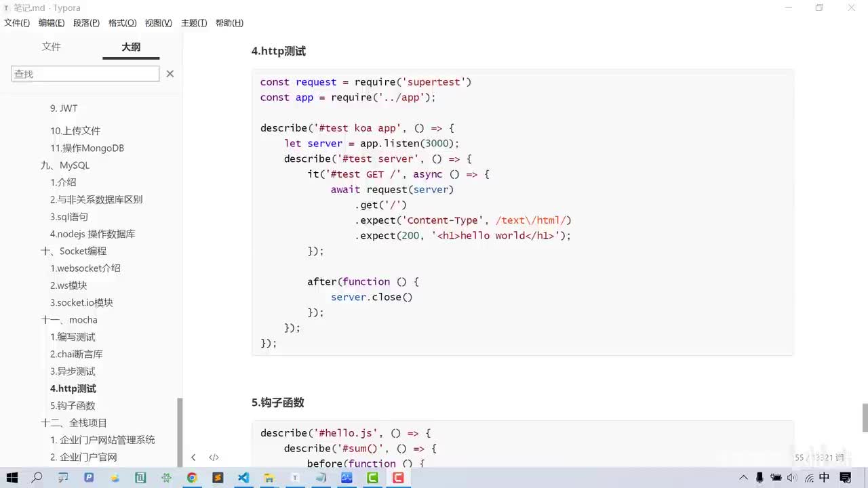This screenshot has height=488, width=868.
Task: Open Sublime Text from the taskbar
Action: [x=218, y=478]
